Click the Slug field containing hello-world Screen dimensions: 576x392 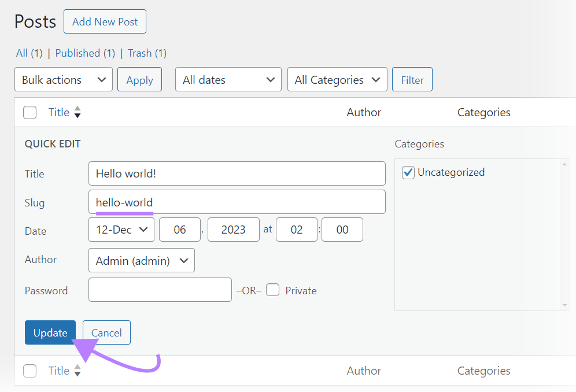click(237, 202)
